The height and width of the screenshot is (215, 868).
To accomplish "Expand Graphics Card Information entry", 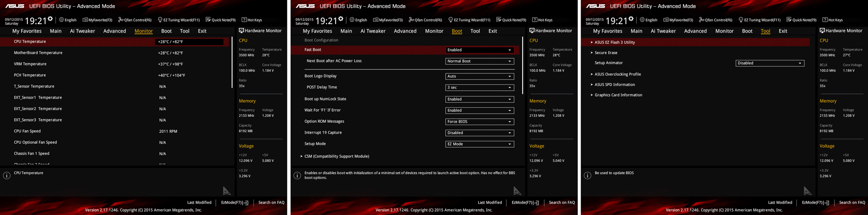I will point(618,95).
